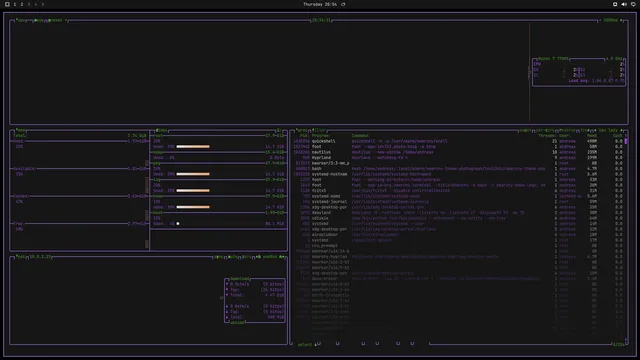The height and width of the screenshot is (360, 640).
Task: Increase update interval with plus beside 2000ms
Action: (x=621, y=20)
